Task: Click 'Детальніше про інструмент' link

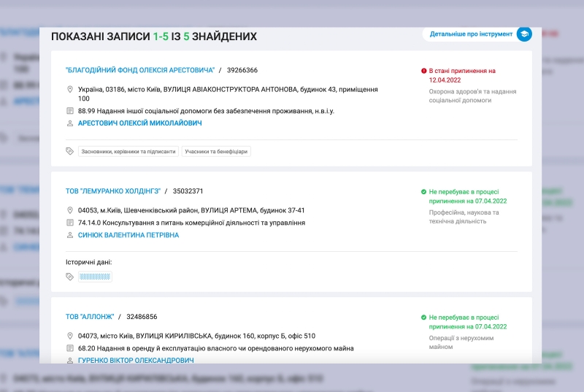Action: 471,34
